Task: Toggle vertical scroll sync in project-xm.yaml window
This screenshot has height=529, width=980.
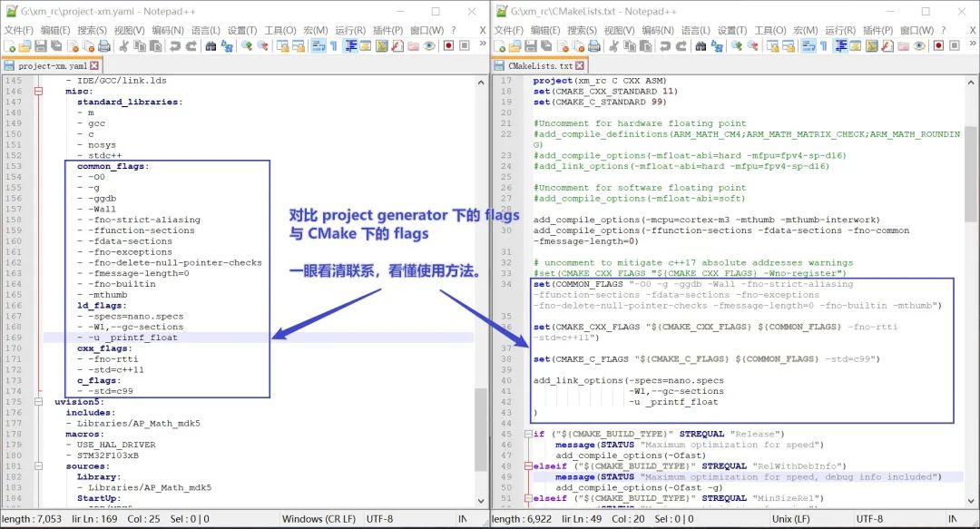Action: pyautogui.click(x=282, y=45)
